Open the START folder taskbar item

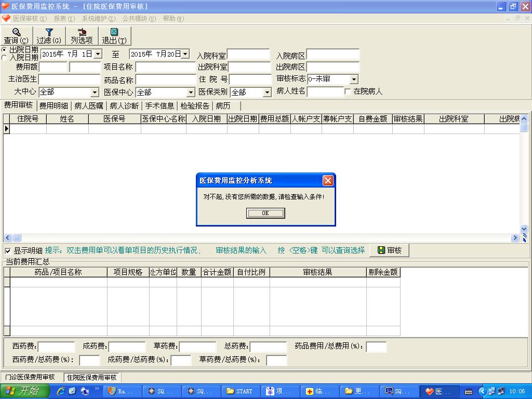tap(241, 391)
